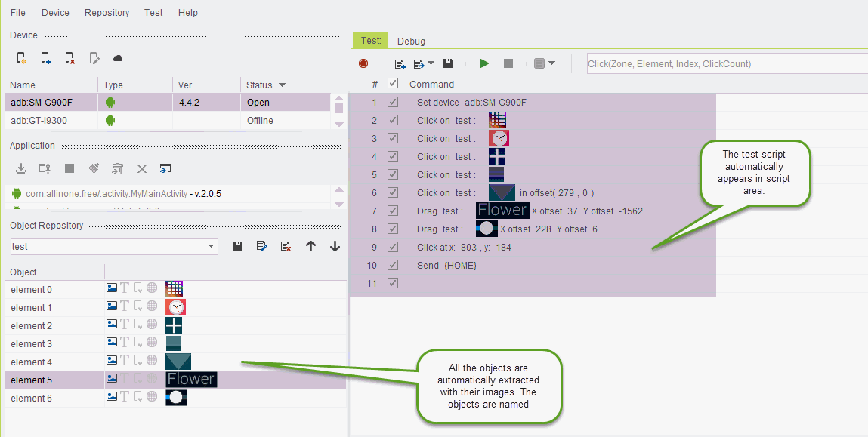Click the red Record button in test toolbar
868x437 pixels.
click(363, 64)
